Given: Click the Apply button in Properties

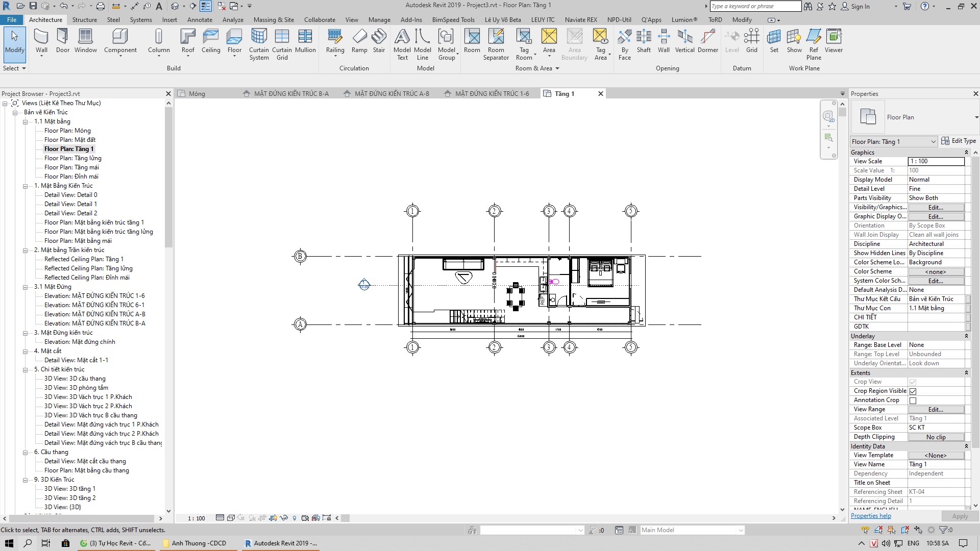Looking at the screenshot, I should (959, 516).
